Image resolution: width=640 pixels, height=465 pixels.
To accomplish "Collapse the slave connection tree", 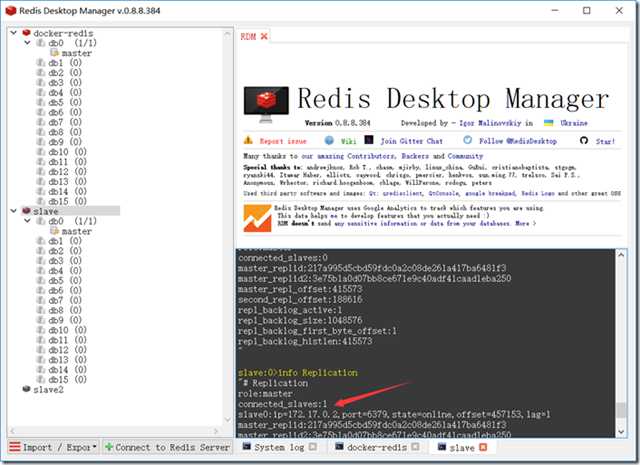I will (x=14, y=211).
